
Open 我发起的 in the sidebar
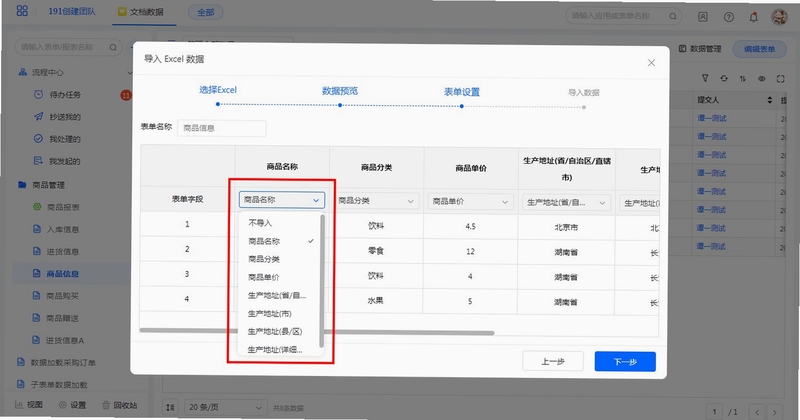[65, 161]
